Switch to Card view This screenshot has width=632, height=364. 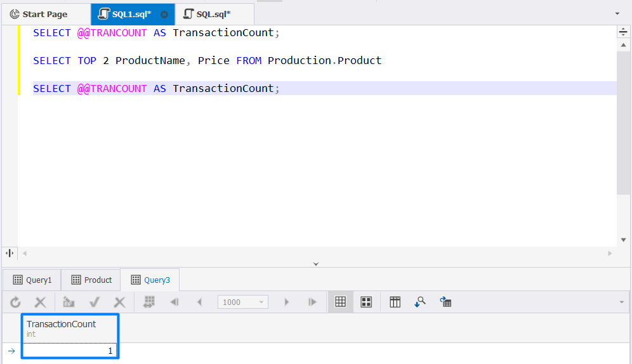(x=366, y=302)
